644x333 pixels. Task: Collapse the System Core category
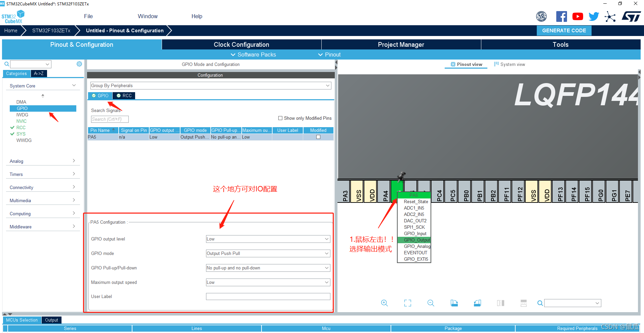pyautogui.click(x=43, y=86)
